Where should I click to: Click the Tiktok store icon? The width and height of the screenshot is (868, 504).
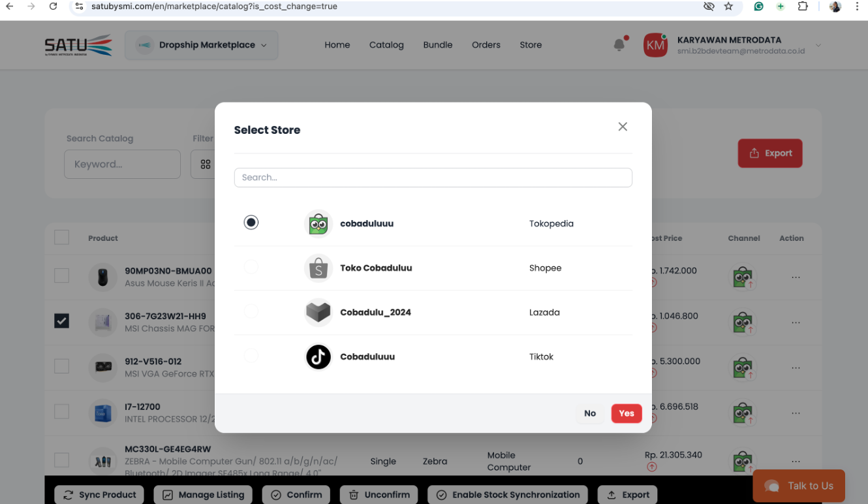click(318, 357)
